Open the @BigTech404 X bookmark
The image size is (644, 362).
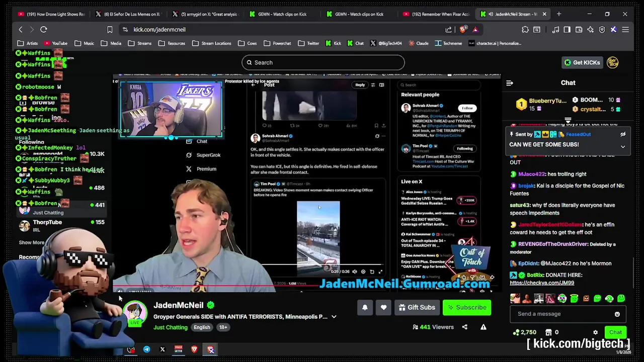[x=386, y=43]
